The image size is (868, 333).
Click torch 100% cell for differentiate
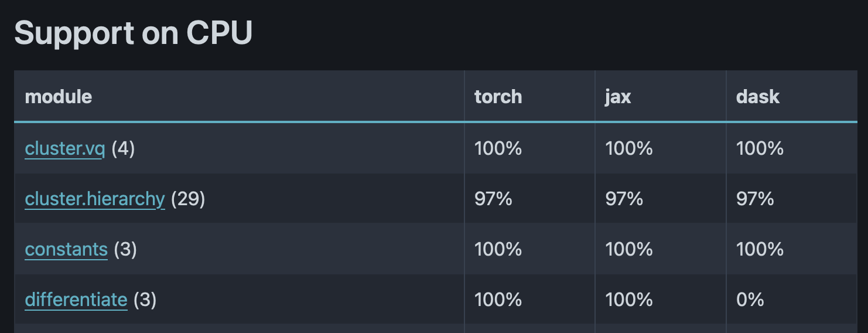[x=498, y=300]
